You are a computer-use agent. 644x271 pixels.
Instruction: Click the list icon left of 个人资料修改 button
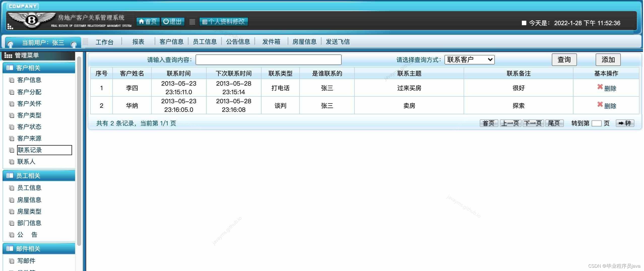click(192, 22)
